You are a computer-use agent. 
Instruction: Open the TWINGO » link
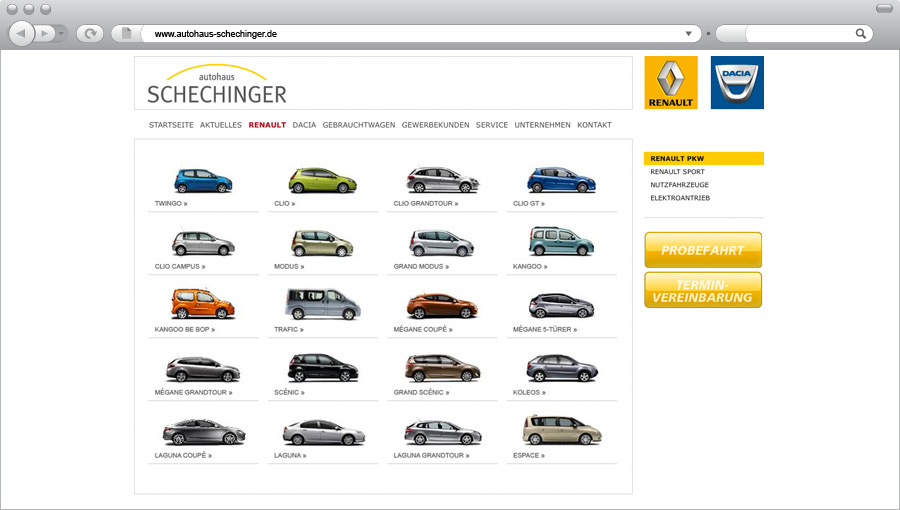pyautogui.click(x=171, y=204)
